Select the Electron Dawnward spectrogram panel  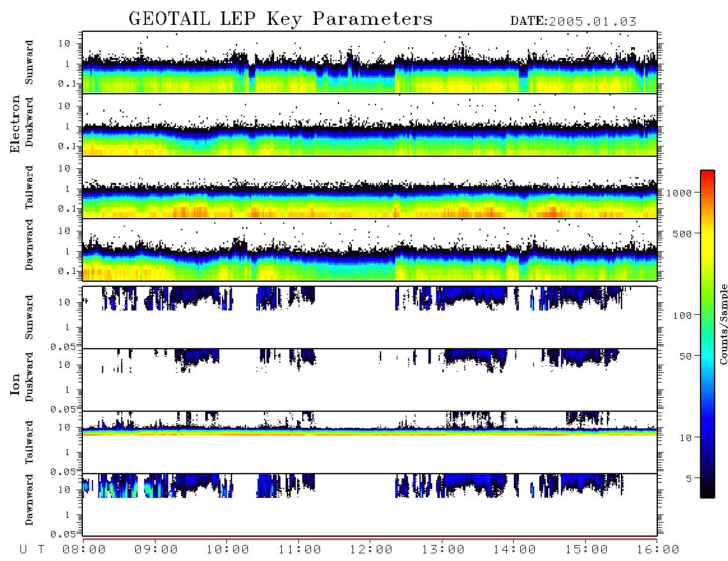pyautogui.click(x=370, y=250)
